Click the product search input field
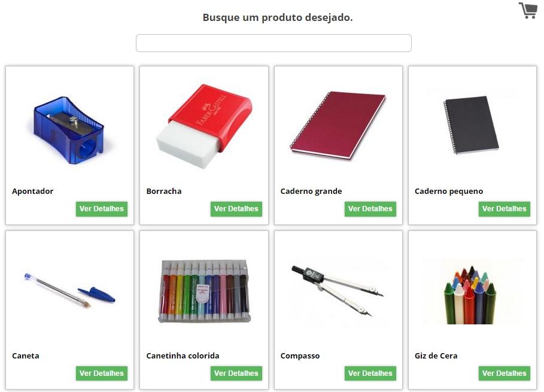Screen dimensions: 544x392 273,43
